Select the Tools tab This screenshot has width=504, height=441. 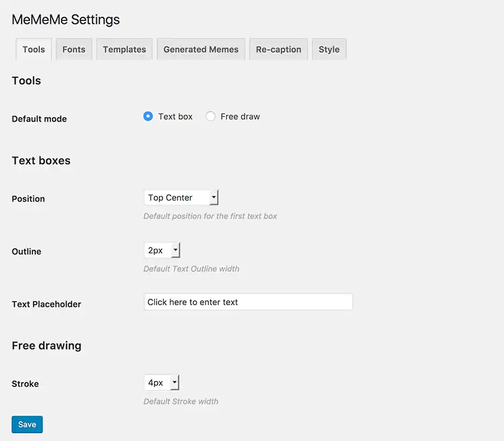point(33,49)
